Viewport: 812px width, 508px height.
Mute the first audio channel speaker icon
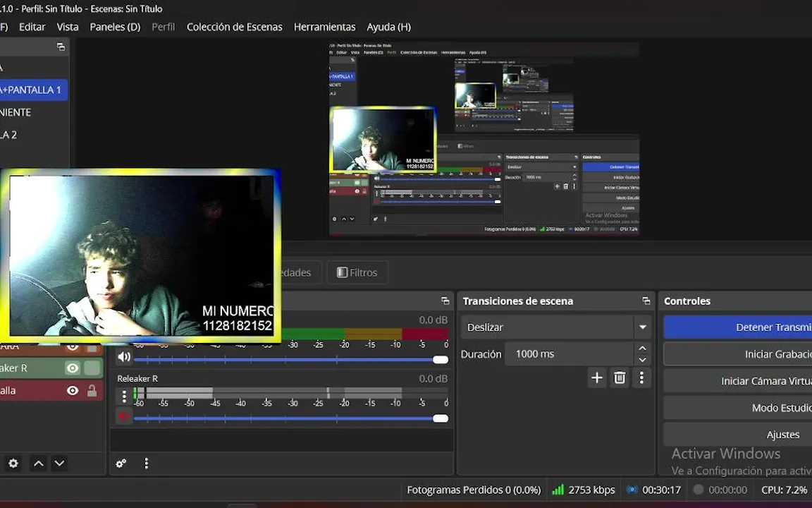(x=124, y=357)
